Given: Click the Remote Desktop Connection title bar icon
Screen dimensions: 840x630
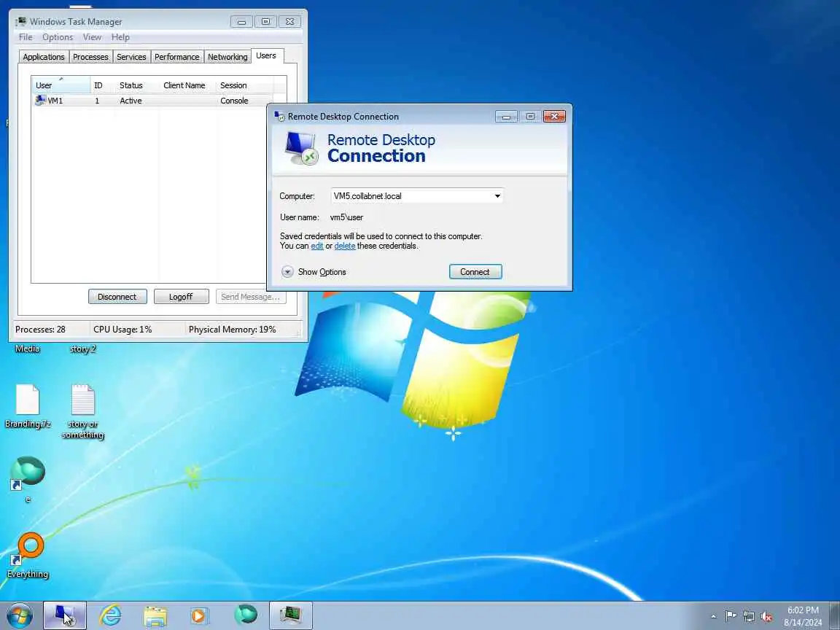Looking at the screenshot, I should point(279,116).
